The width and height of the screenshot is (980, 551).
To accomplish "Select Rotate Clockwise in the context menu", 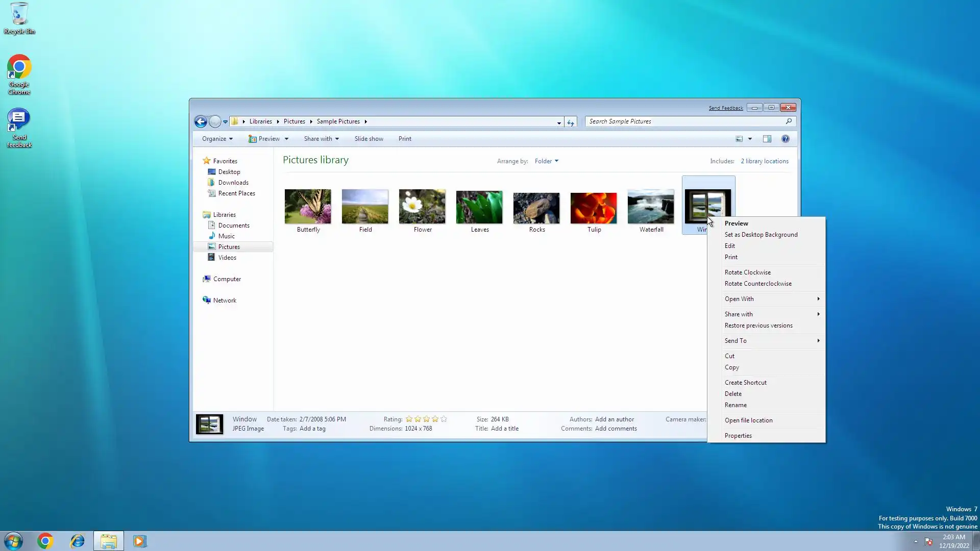I will click(747, 272).
